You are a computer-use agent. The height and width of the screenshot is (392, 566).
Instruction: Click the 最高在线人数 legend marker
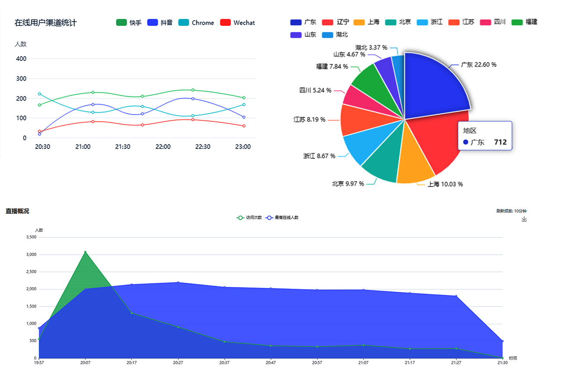point(269,218)
